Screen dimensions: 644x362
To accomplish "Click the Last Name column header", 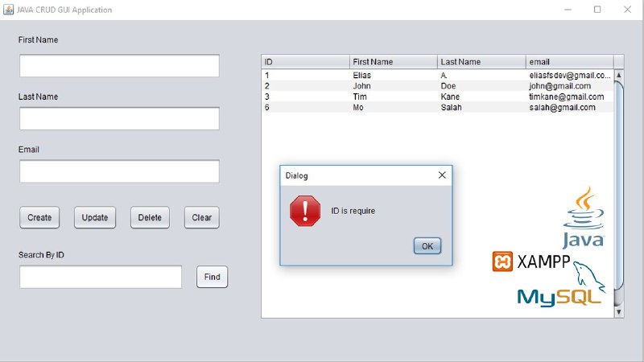I will coord(481,62).
